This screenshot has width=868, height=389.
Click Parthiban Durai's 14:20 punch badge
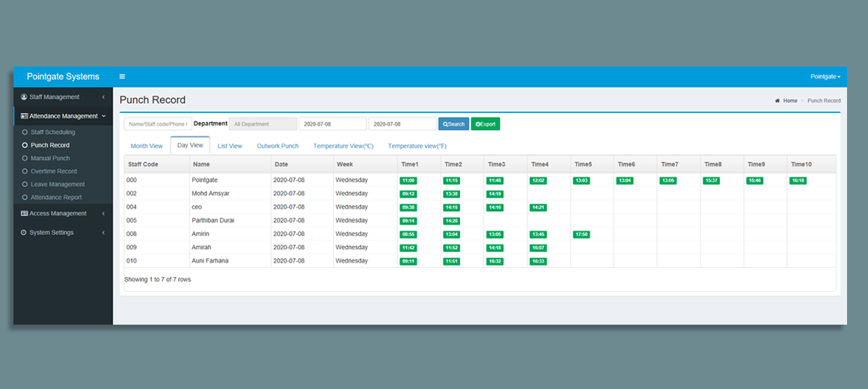(x=452, y=221)
